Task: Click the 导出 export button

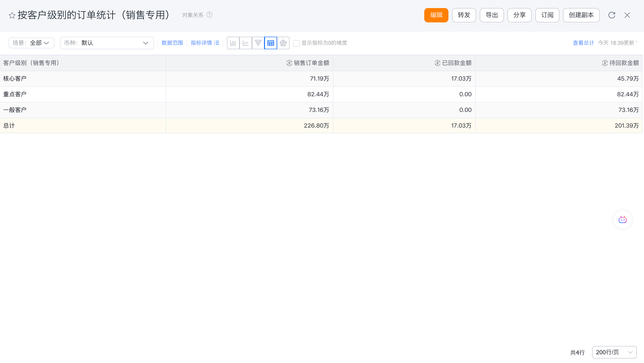Action: (x=491, y=15)
